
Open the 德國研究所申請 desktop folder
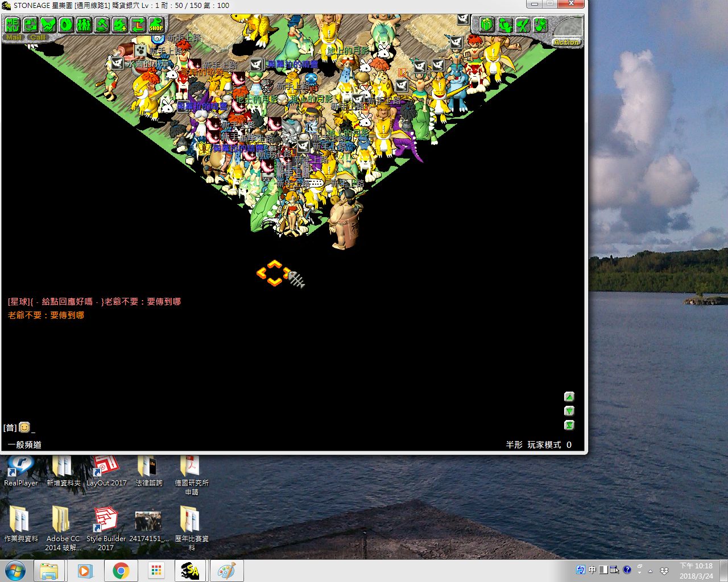[x=192, y=475]
